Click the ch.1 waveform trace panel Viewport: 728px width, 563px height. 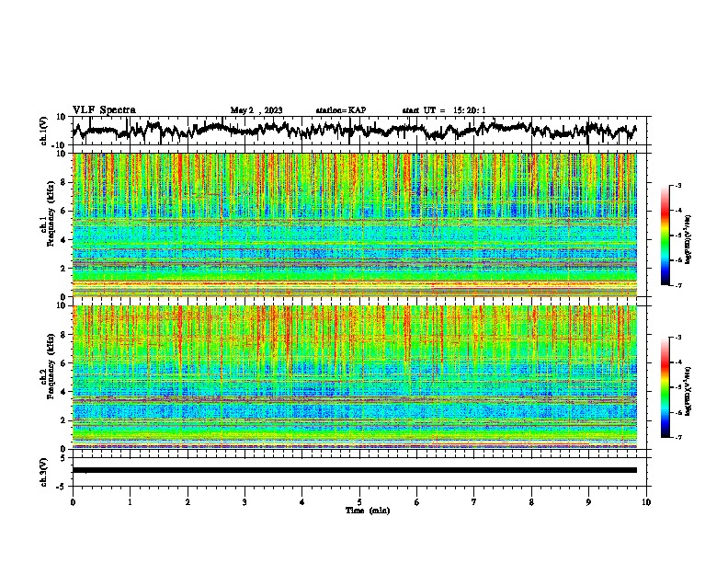(359, 131)
